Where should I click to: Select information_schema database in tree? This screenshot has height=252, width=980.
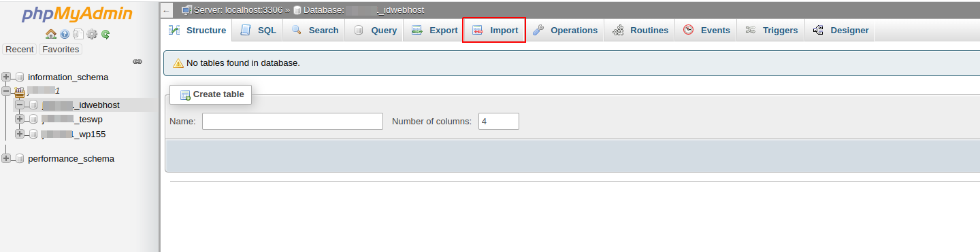pyautogui.click(x=68, y=77)
